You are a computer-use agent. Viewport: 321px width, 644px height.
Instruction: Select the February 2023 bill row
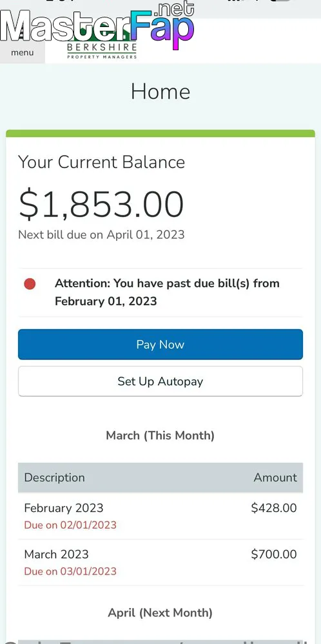click(x=160, y=516)
